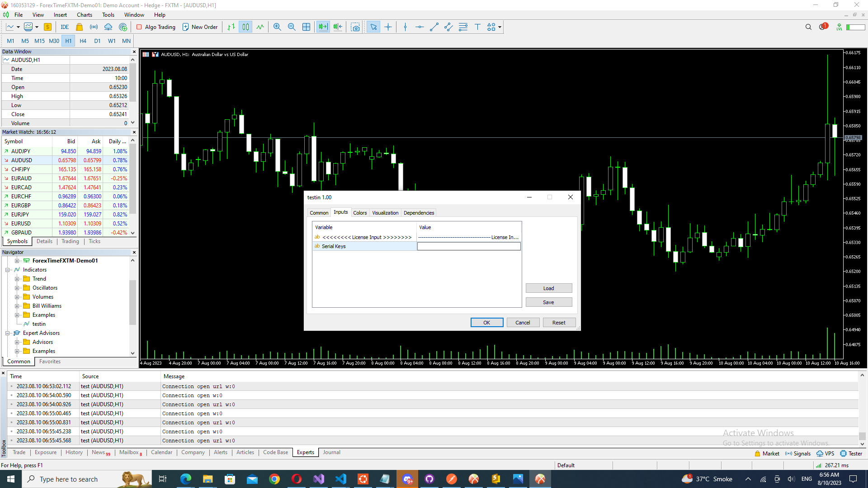868x488 pixels.
Task: Click the Serial Keys value field
Action: pyautogui.click(x=468, y=246)
